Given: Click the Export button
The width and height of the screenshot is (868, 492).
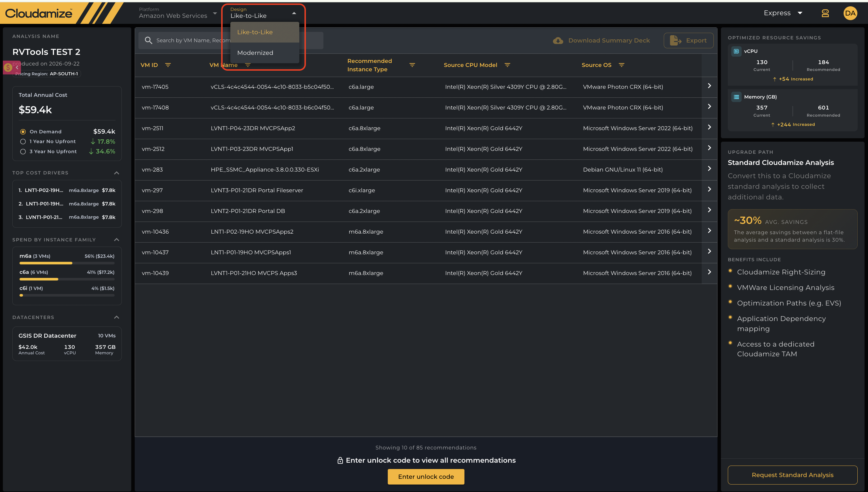Looking at the screenshot, I should tap(688, 41).
